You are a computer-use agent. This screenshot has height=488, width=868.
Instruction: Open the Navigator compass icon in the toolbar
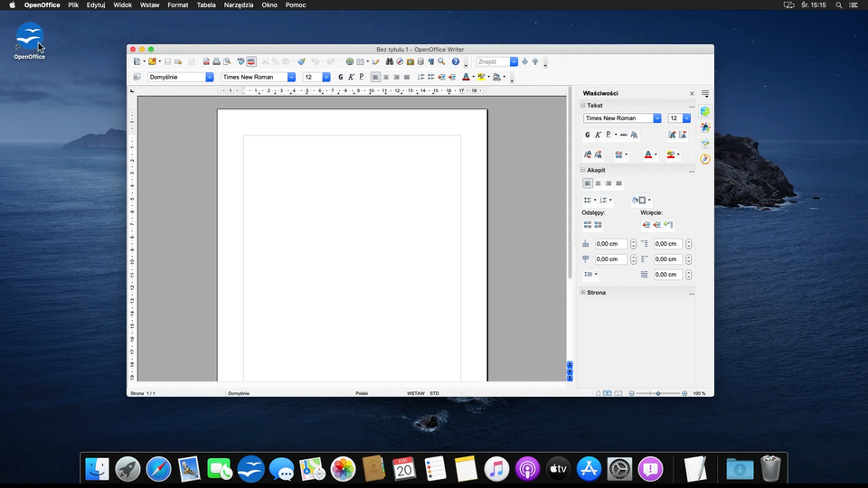(400, 61)
